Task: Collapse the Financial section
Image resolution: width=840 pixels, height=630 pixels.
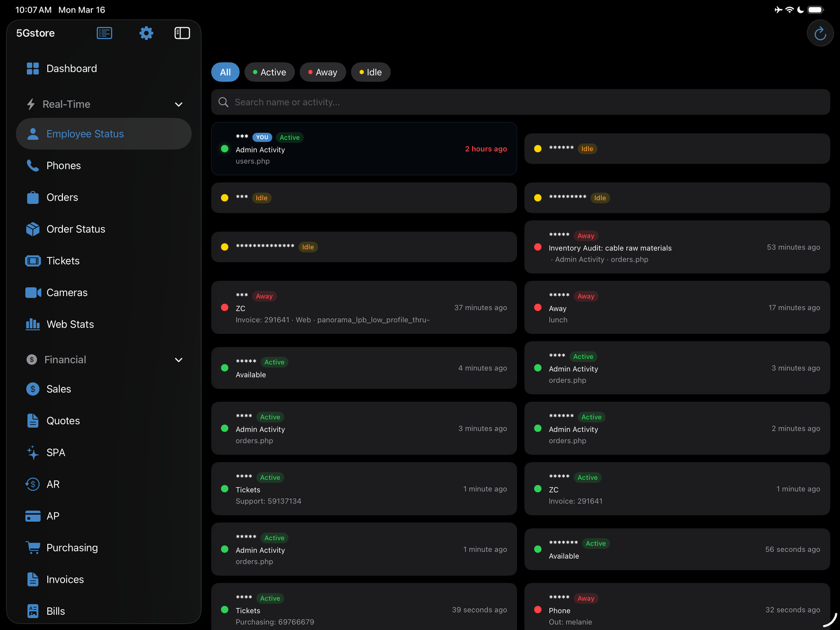Action: point(178,360)
